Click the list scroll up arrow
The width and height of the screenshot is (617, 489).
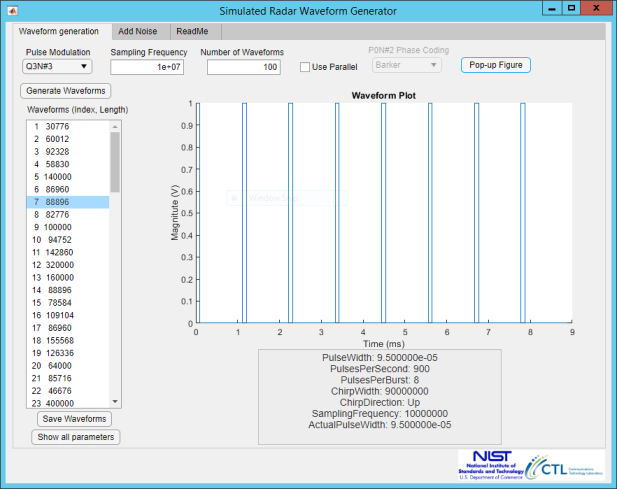coord(115,126)
